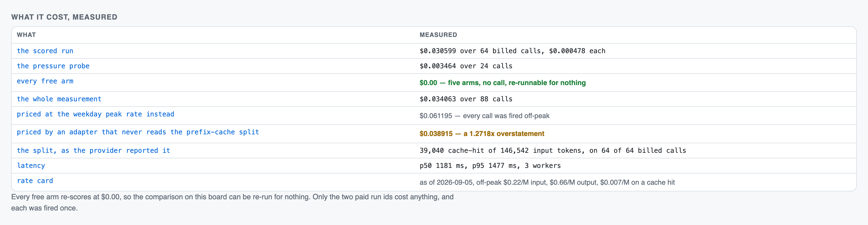The width and height of the screenshot is (868, 225).
Task: Open the prefix-cache split adapter link
Action: pos(138,132)
